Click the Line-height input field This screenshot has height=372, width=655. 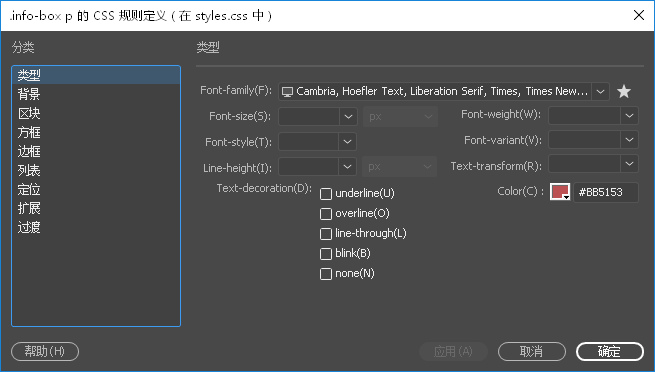point(309,167)
